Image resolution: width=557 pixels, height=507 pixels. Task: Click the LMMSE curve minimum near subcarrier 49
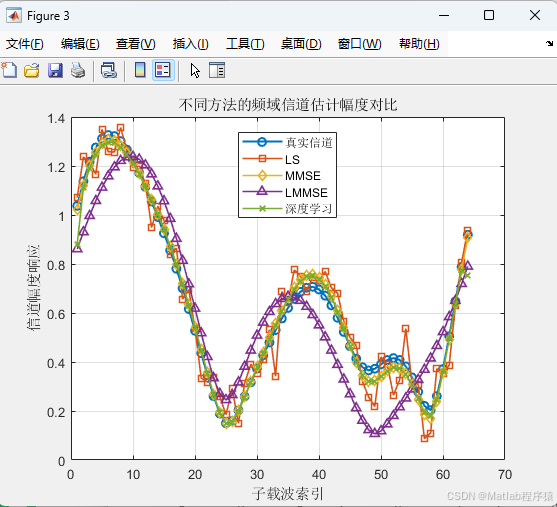pyautogui.click(x=375, y=432)
